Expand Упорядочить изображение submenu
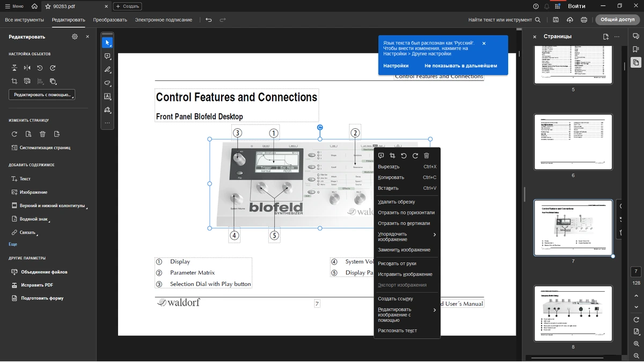The image size is (644, 362). pos(407,237)
